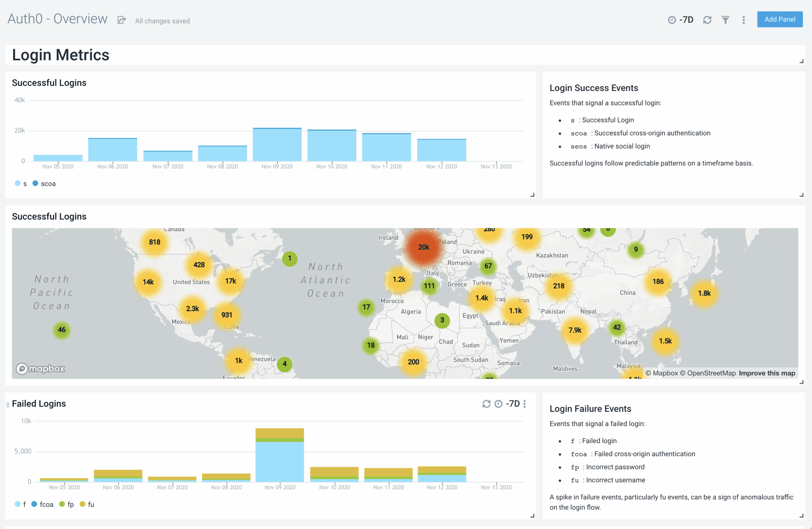The width and height of the screenshot is (812, 529).
Task: Click the clock icon on Failed Logins panel
Action: (498, 404)
